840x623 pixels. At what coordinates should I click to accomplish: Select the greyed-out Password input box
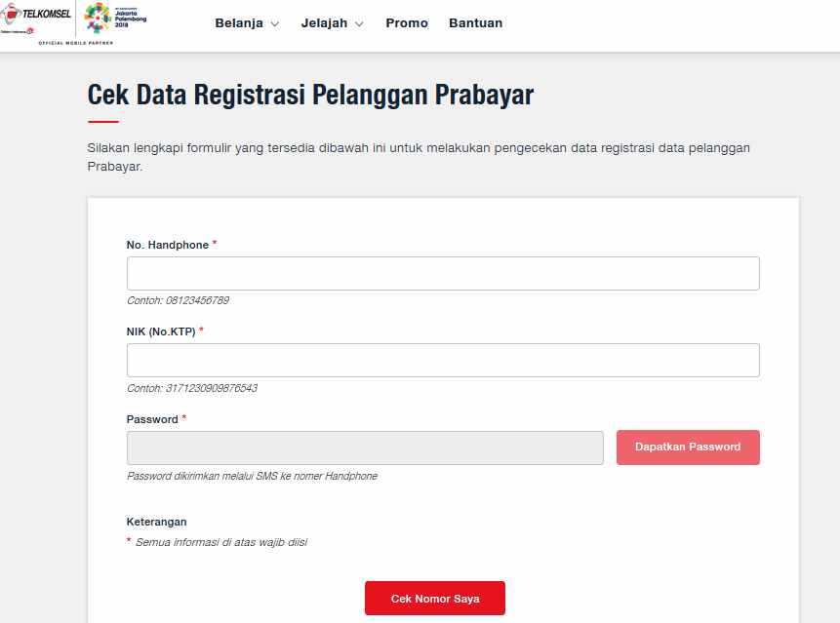[365, 448]
